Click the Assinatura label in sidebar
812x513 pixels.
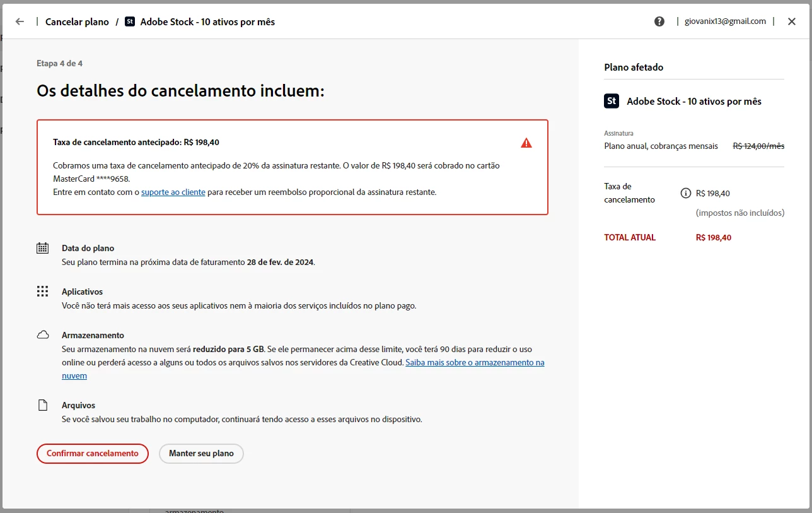(618, 134)
